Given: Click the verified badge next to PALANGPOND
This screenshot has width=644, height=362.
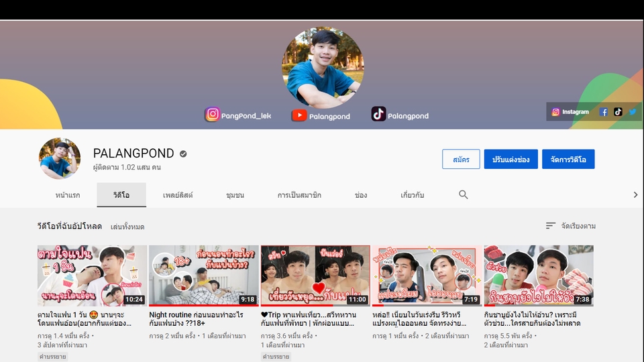Looking at the screenshot, I should tap(183, 154).
